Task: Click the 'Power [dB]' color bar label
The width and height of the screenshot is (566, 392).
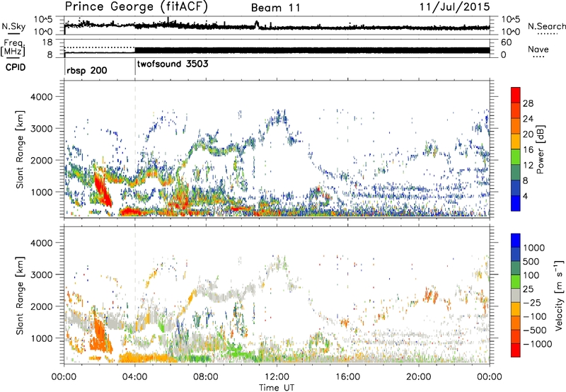Action: [540, 149]
